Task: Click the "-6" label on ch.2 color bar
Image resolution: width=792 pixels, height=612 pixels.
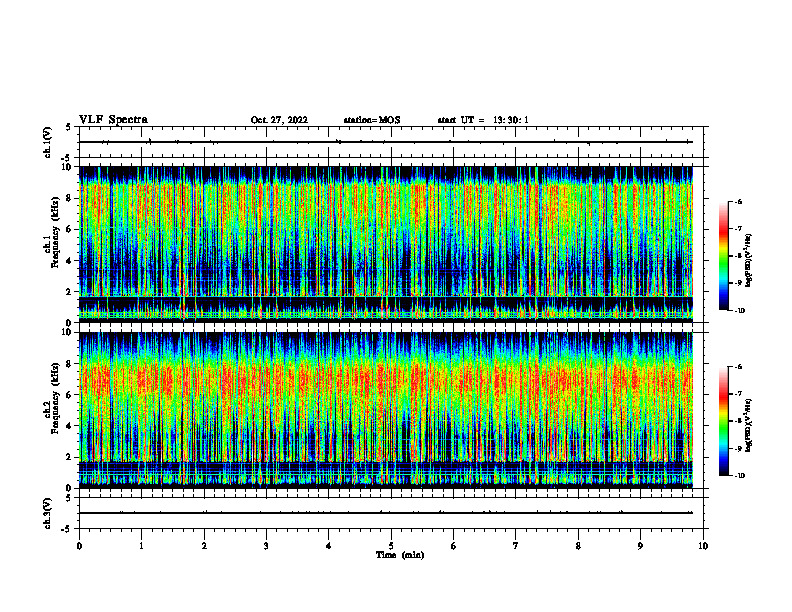Action: click(738, 367)
